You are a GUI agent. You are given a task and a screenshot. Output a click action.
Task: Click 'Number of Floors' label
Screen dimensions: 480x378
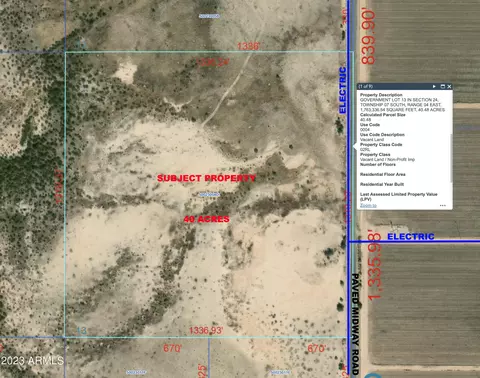[x=378, y=164]
